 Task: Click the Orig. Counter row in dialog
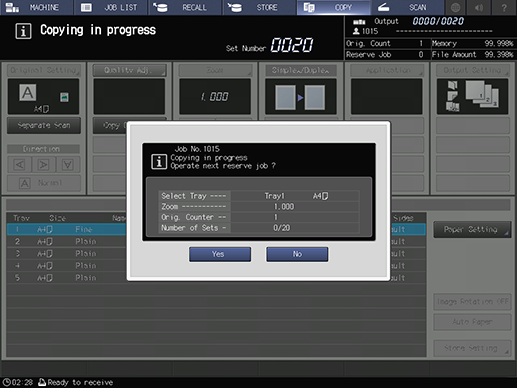pyautogui.click(x=259, y=217)
